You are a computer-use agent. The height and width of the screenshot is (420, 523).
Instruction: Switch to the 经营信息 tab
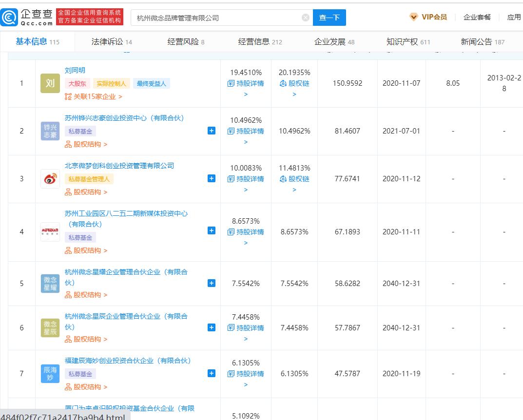click(260, 42)
